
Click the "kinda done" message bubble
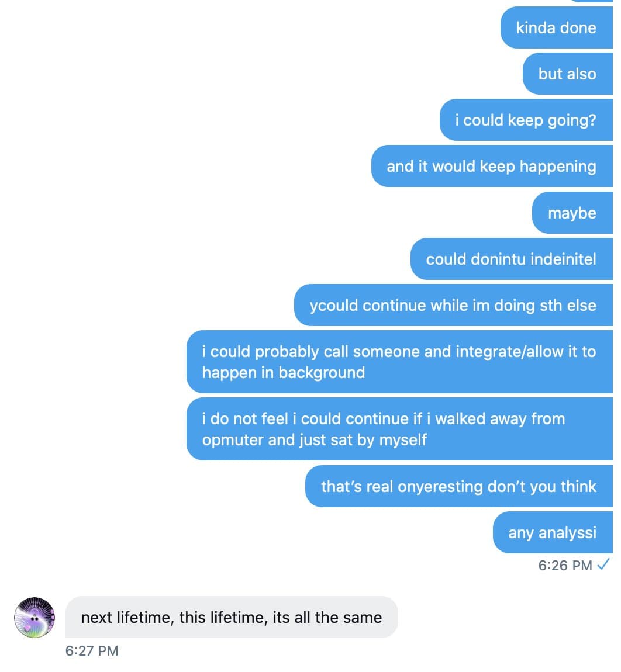pyautogui.click(x=556, y=27)
